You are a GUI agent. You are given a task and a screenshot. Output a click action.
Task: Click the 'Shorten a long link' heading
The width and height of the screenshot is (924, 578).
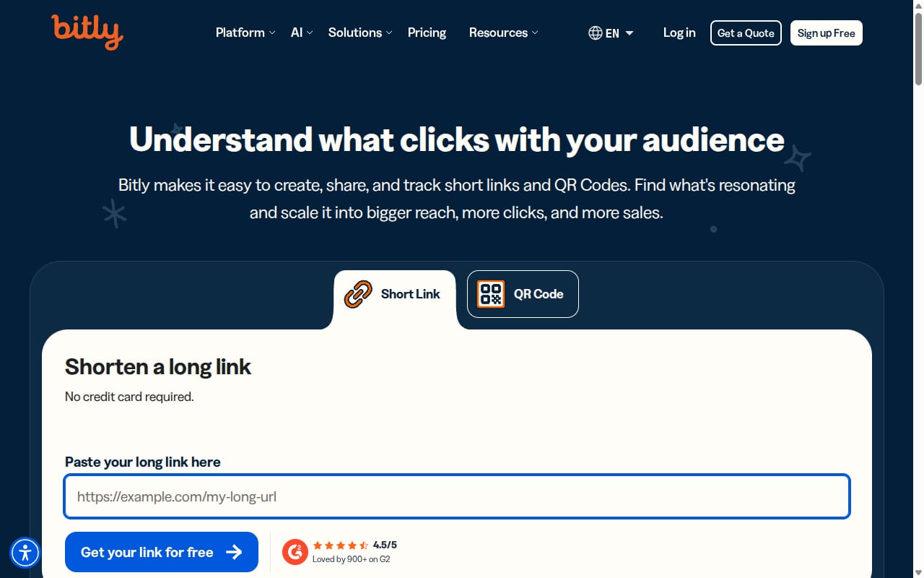[158, 367]
